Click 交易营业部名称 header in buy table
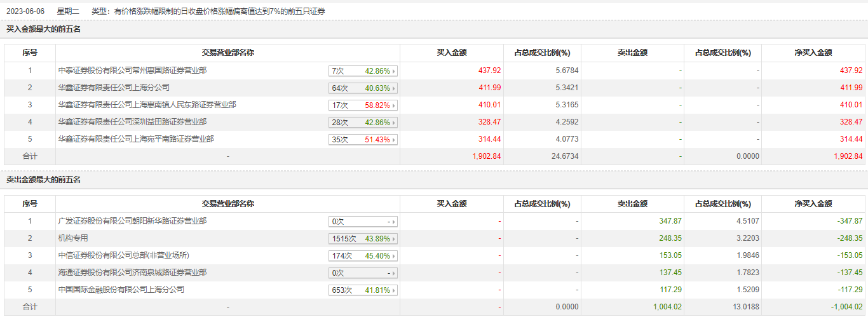Screen dimensions: 868x317 pos(227,53)
